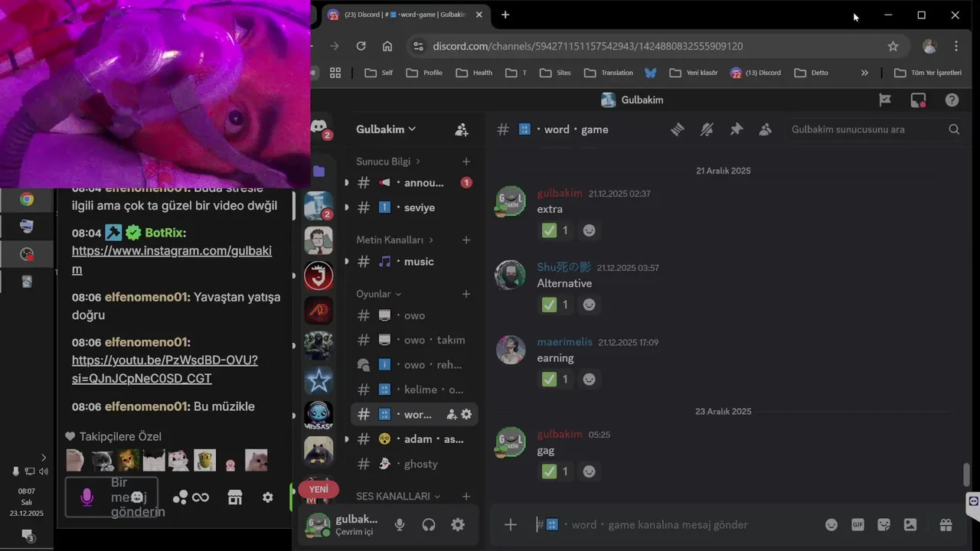Open Discord direct messages home icon
This screenshot has width=980, height=551.
(319, 128)
